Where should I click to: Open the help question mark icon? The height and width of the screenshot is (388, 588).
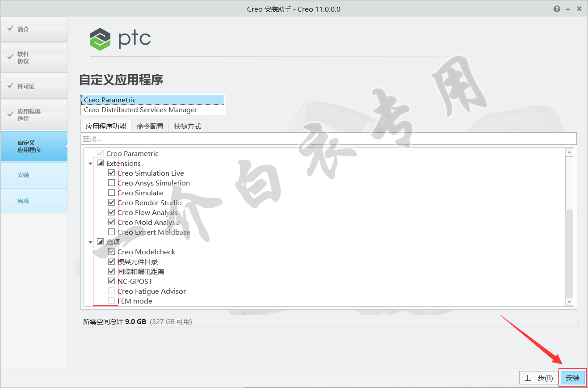coord(557,9)
